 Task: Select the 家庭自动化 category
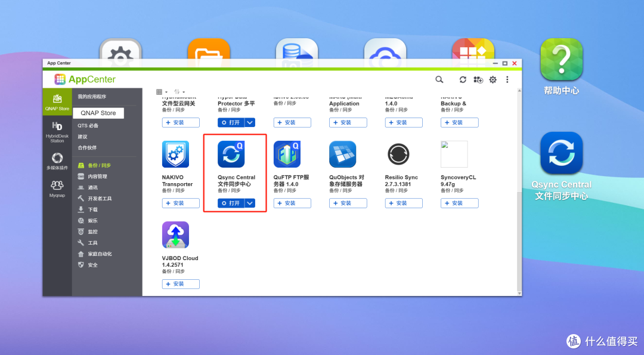pos(95,254)
